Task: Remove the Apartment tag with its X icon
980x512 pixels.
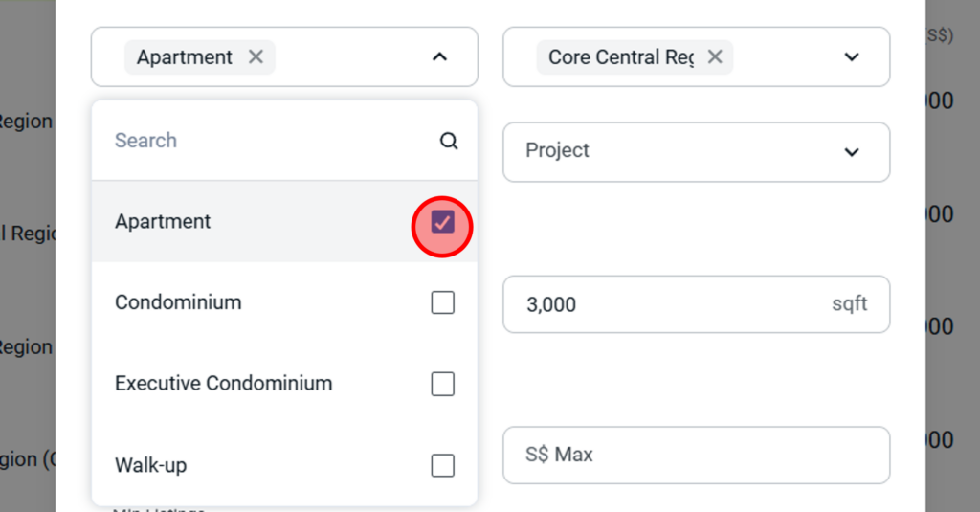Action: [256, 57]
